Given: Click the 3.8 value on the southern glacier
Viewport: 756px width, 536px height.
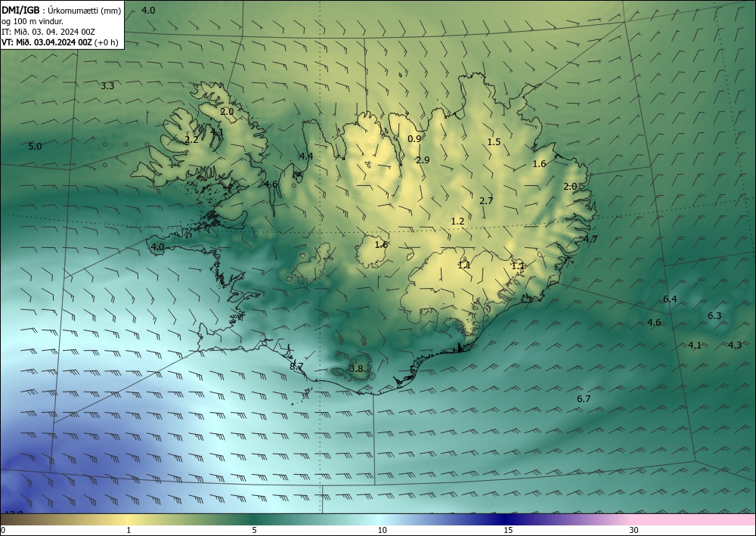Looking at the screenshot, I should [356, 369].
